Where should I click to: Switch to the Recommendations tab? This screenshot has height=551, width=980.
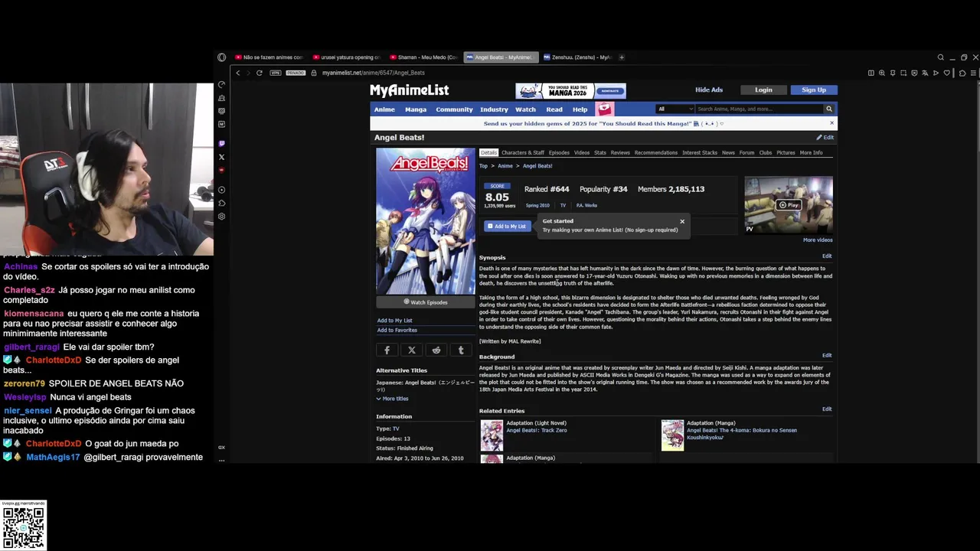[656, 152]
